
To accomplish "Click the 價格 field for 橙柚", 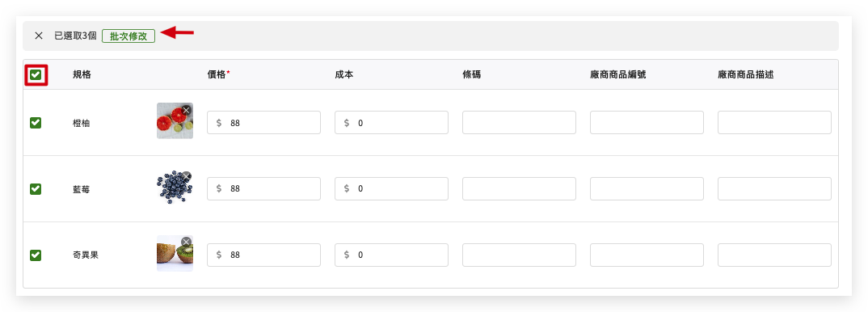I will click(x=264, y=123).
